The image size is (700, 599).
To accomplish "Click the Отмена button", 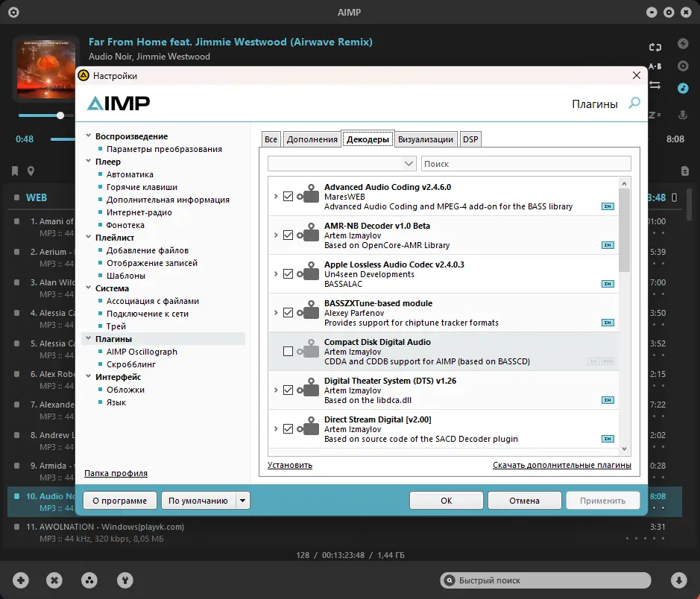I will click(x=525, y=501).
